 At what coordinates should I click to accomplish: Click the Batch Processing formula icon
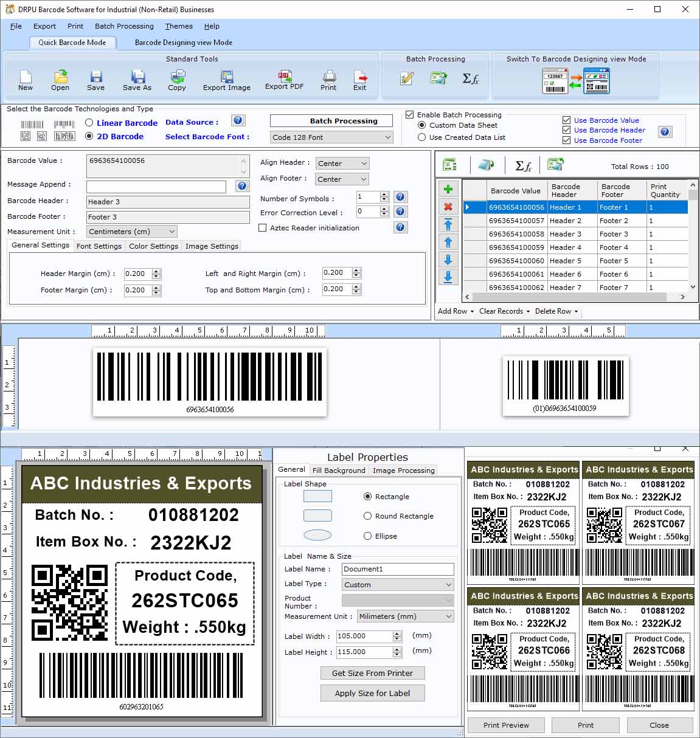pos(470,78)
